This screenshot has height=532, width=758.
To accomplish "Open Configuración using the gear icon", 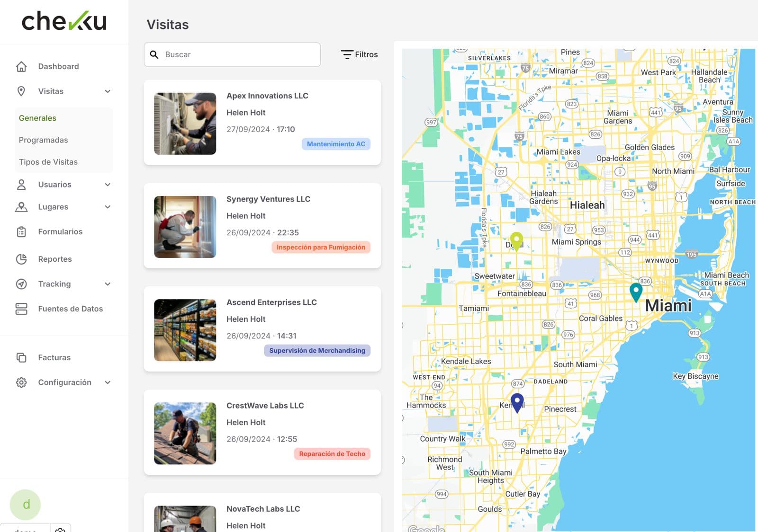I will point(22,382).
